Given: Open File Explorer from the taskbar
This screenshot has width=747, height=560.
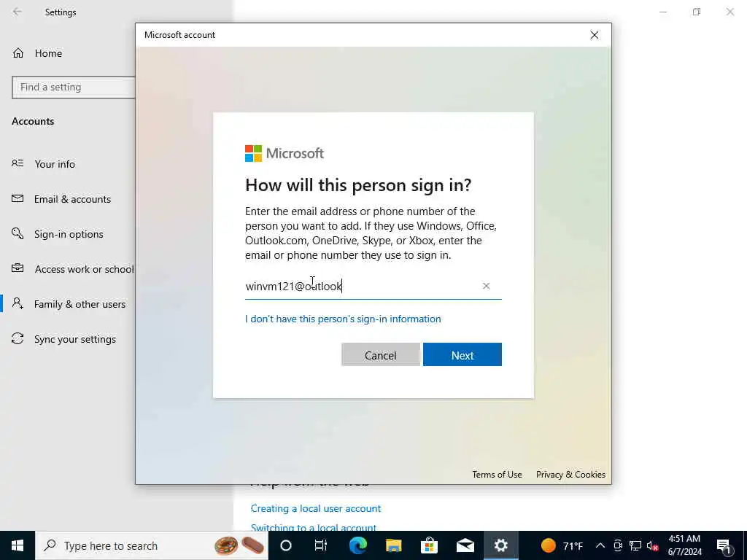Looking at the screenshot, I should 393,545.
